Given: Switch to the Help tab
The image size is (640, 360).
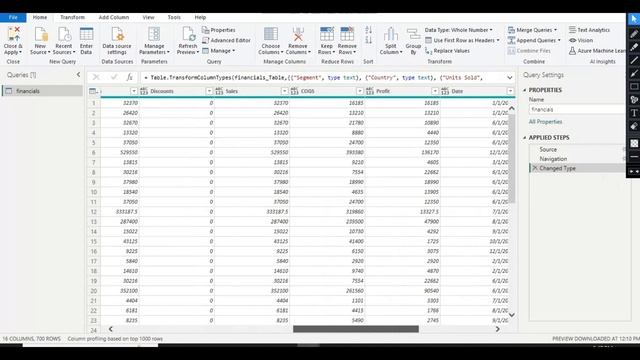Looking at the screenshot, I should 200,17.
